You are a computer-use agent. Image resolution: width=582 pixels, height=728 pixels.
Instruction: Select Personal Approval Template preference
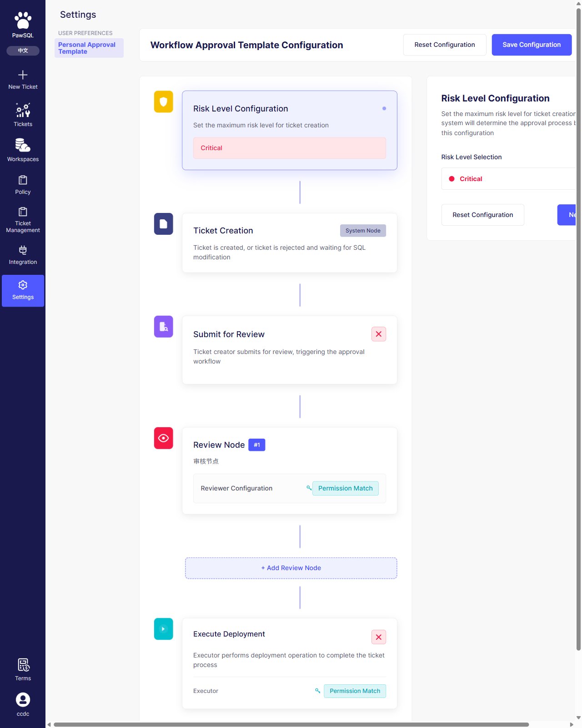89,48
